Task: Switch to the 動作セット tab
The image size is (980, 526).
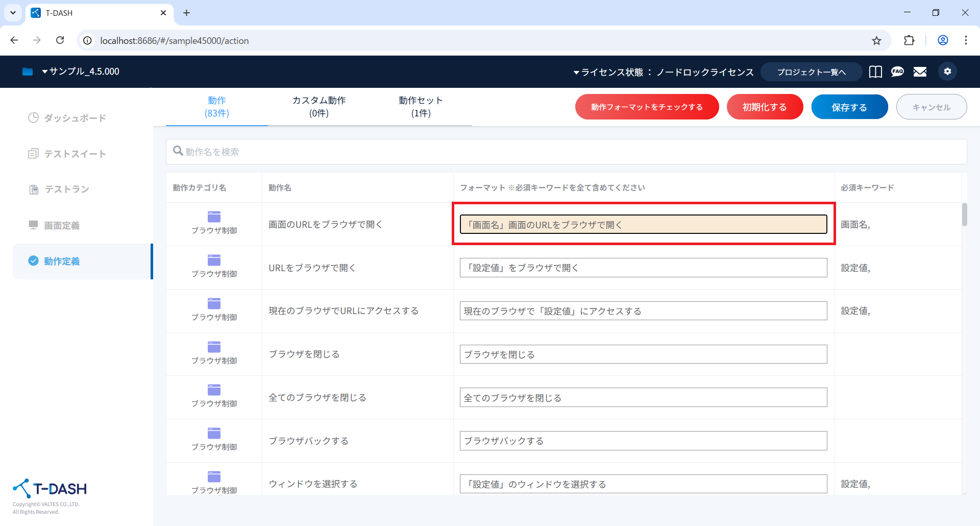Action: 421,107
